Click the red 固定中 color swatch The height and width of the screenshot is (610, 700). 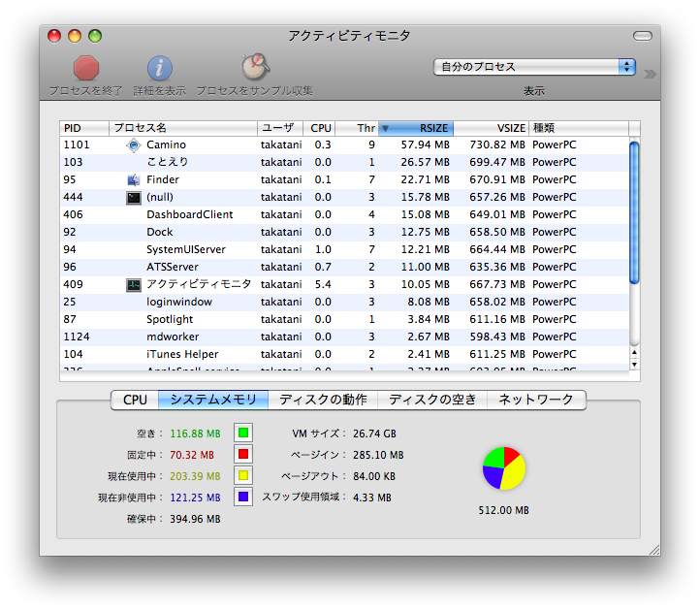(x=243, y=454)
